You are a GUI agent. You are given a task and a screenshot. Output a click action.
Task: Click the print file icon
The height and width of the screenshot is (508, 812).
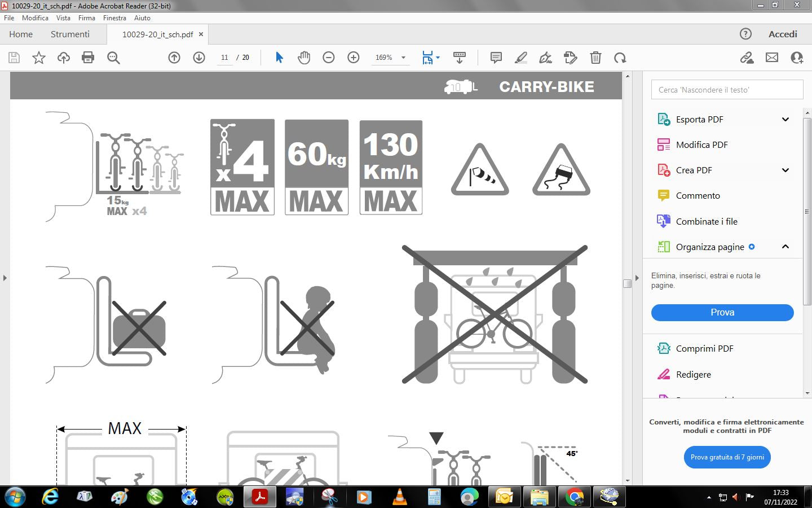tap(88, 58)
